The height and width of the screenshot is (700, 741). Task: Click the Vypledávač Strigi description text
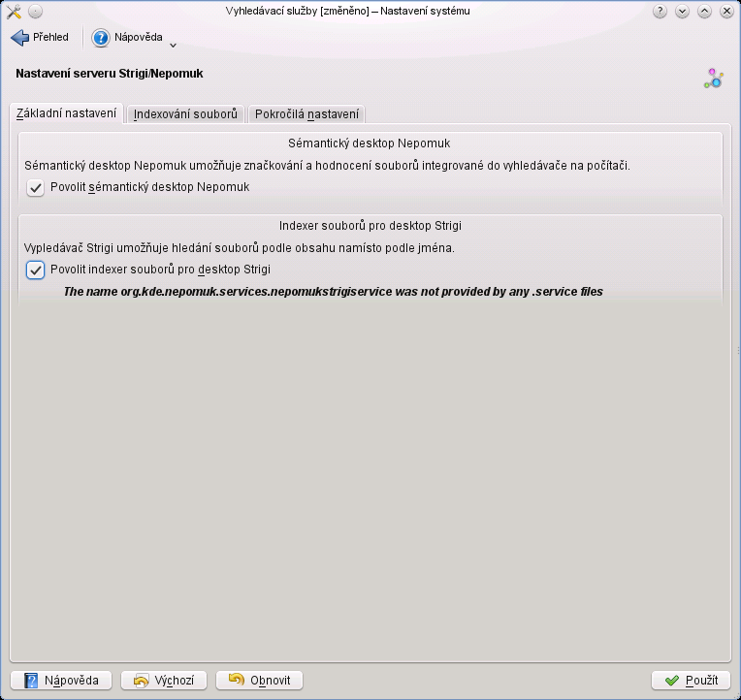(x=240, y=248)
